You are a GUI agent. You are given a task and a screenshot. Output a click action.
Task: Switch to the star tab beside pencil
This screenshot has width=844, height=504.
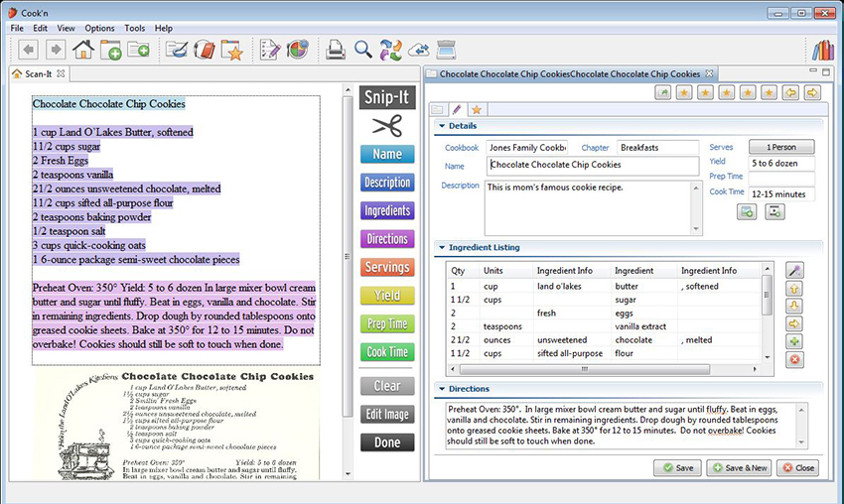point(477,110)
